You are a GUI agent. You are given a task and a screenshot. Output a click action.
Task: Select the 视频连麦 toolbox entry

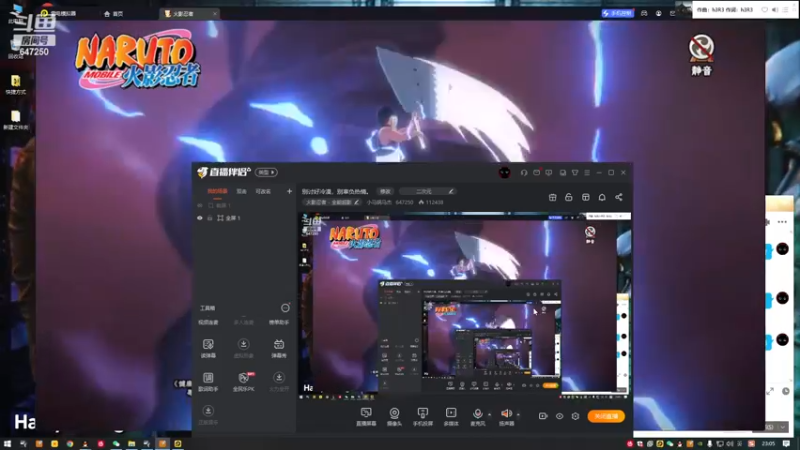click(208, 322)
